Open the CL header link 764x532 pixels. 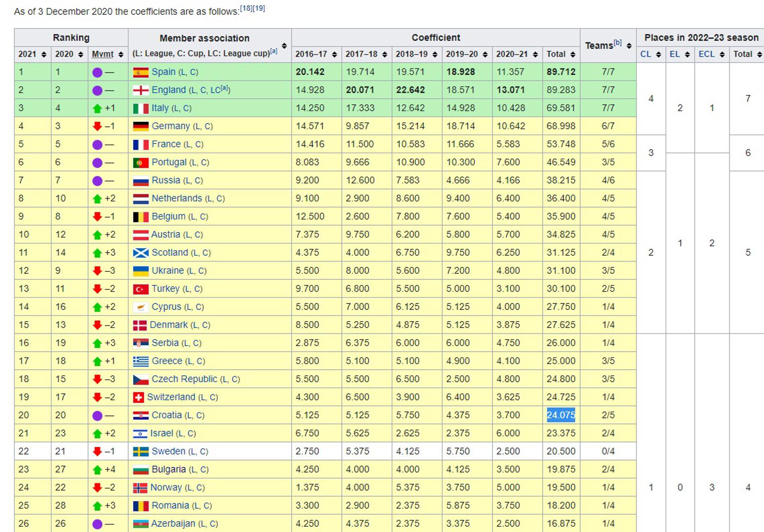pos(645,54)
